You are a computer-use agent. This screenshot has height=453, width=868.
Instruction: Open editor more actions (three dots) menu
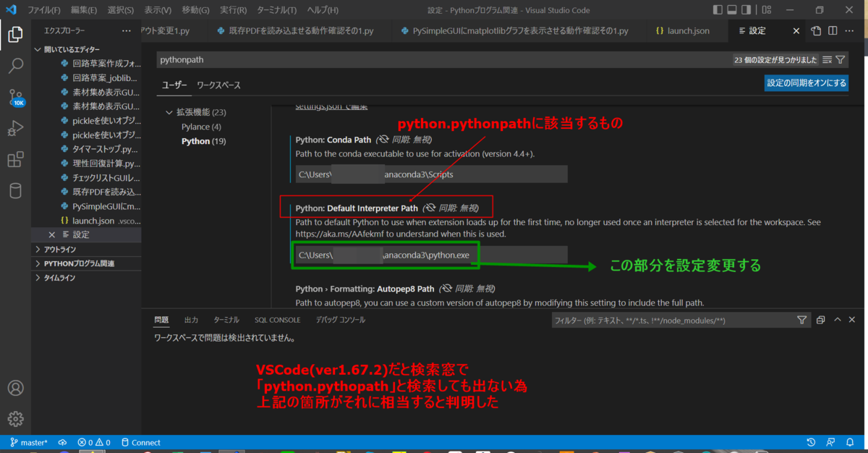(851, 31)
